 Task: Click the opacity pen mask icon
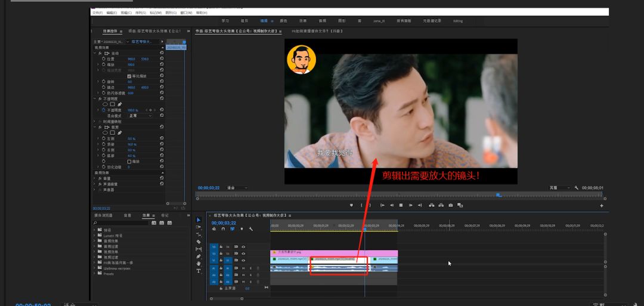click(x=119, y=104)
